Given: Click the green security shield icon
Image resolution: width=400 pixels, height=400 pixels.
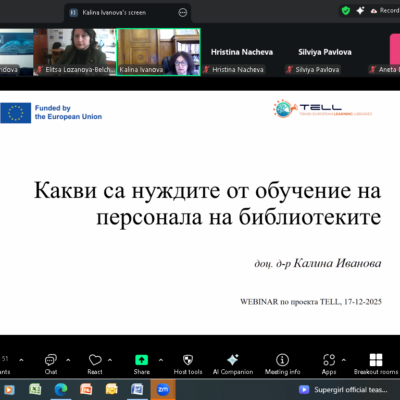Looking at the screenshot, I should pyautogui.click(x=346, y=11).
